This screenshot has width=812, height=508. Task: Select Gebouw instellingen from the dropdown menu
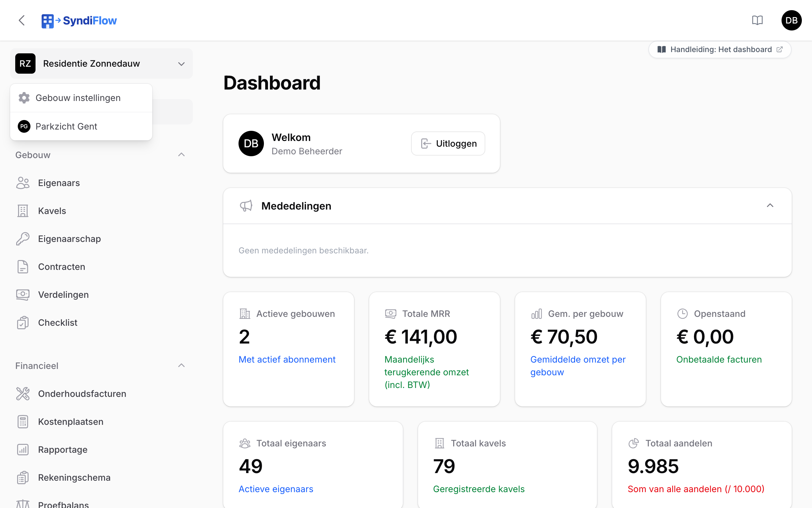[81, 98]
